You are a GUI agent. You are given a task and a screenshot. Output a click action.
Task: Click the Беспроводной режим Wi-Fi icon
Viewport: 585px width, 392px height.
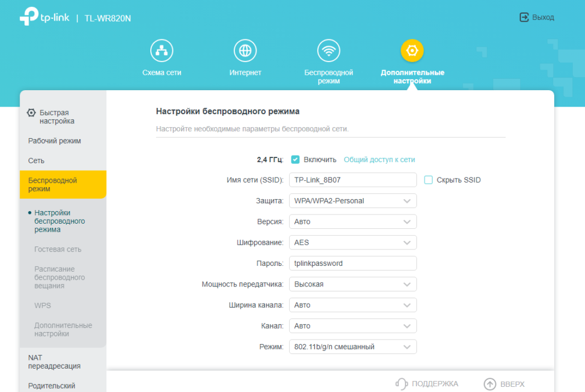point(328,51)
